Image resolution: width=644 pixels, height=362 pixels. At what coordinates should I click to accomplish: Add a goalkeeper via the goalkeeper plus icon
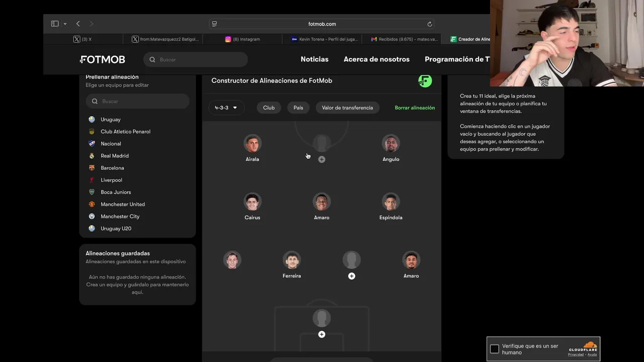click(x=321, y=334)
